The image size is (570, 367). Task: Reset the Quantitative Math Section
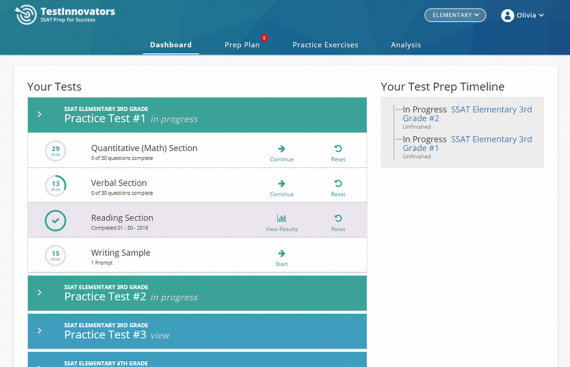point(338,149)
